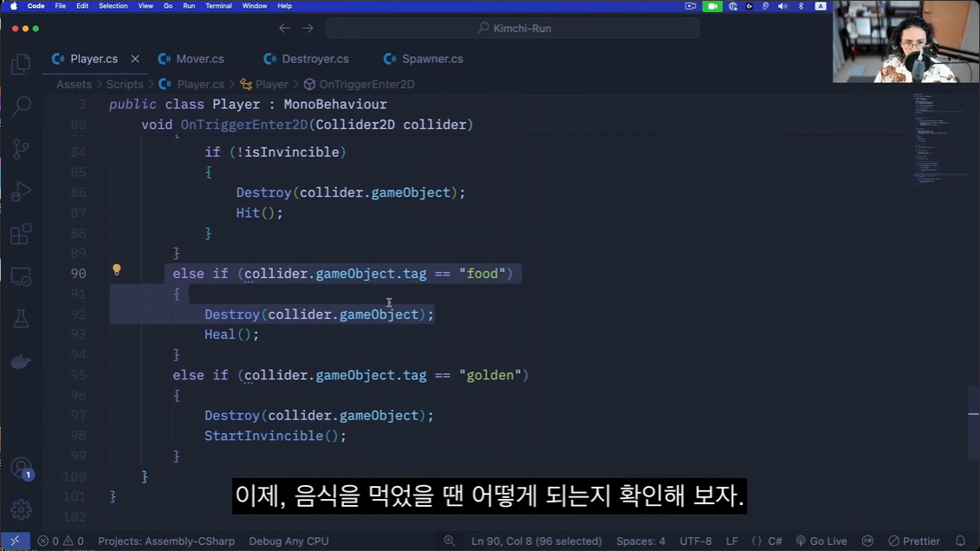The width and height of the screenshot is (980, 551).
Task: Open the Source Control view
Action: point(21,149)
